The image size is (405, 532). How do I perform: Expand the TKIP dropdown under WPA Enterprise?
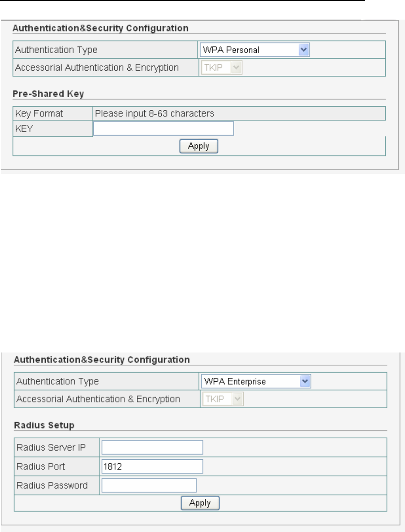(x=222, y=399)
